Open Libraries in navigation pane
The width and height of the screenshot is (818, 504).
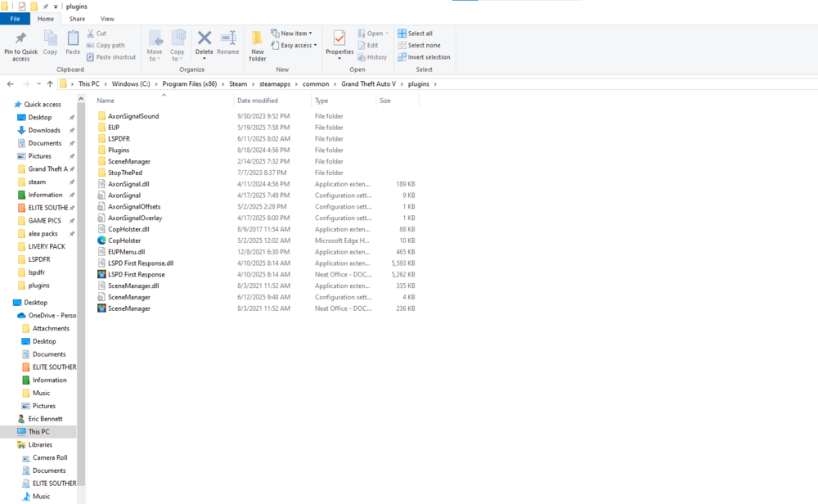tap(40, 445)
